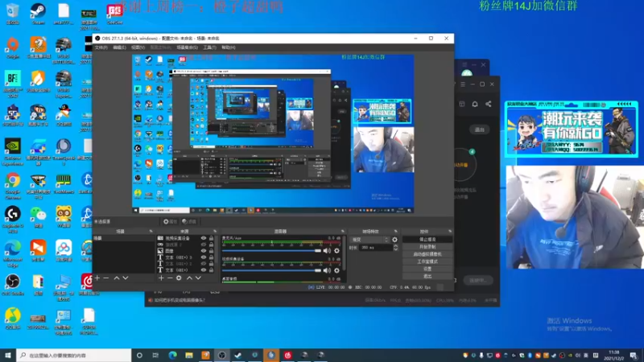
Task: Toggle the lock on the 视频采集设备 source
Action: (x=211, y=238)
